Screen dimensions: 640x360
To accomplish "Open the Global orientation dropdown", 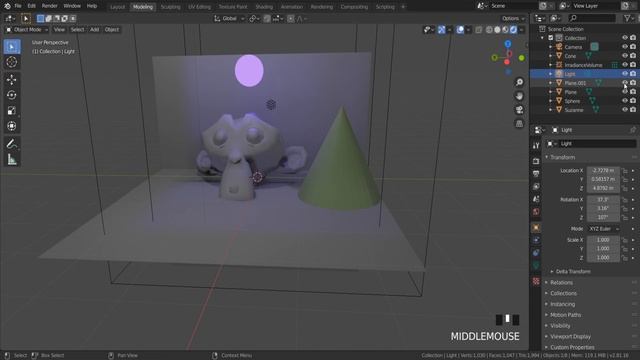I will pyautogui.click(x=229, y=19).
